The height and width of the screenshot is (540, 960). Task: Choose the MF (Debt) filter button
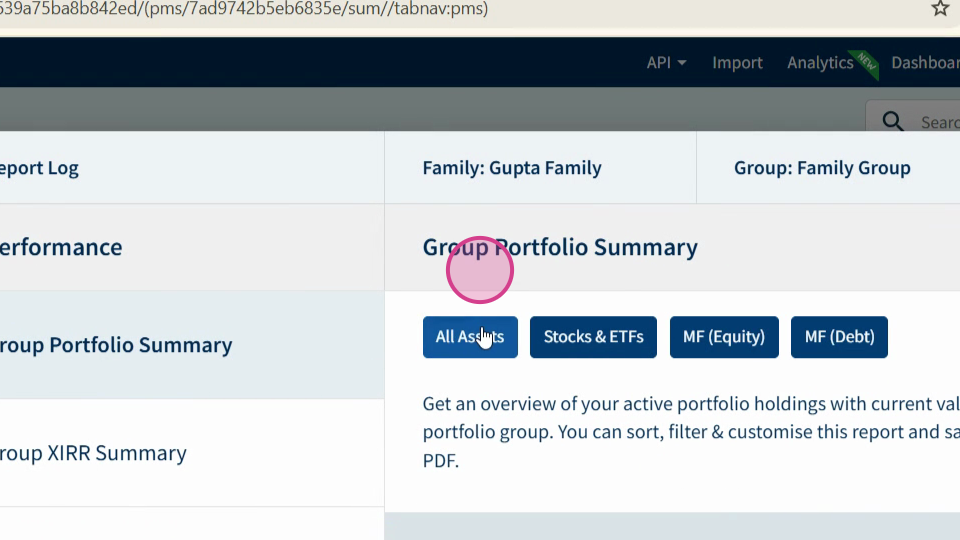(x=839, y=337)
